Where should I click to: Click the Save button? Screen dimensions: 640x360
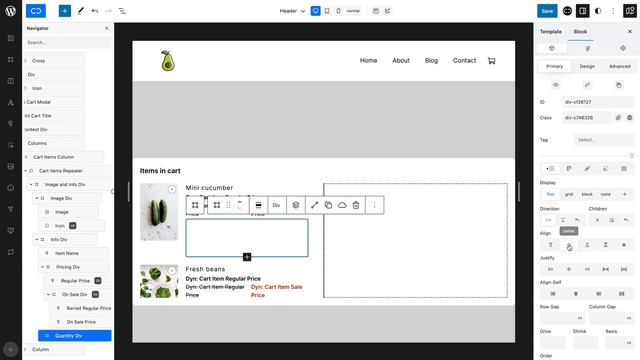point(547,11)
